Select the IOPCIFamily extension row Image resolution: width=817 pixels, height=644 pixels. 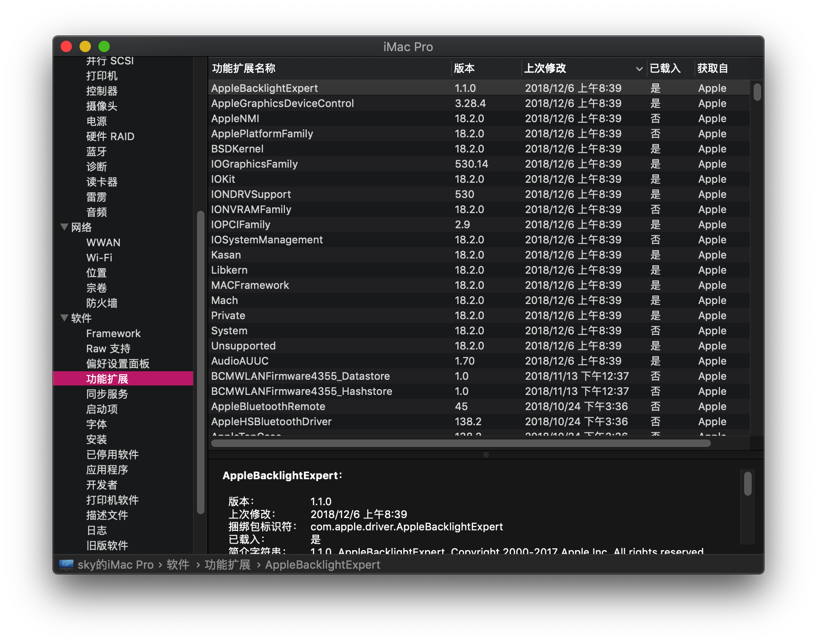[479, 224]
